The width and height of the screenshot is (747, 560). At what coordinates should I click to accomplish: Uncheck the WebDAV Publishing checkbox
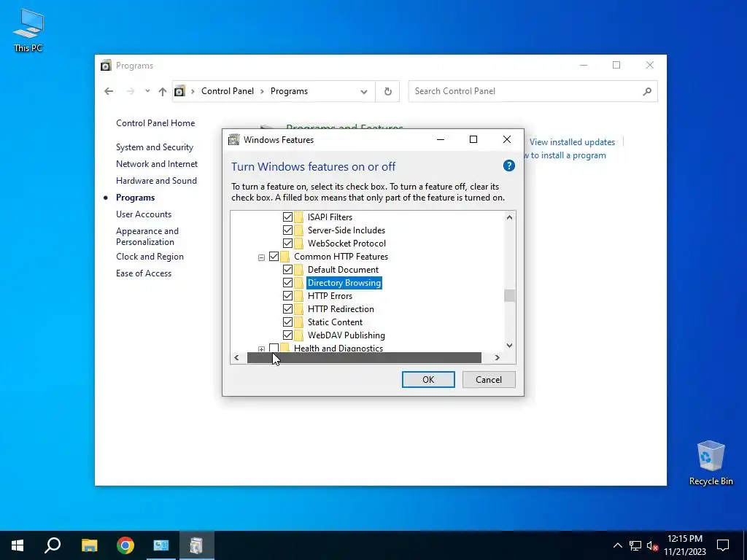click(287, 335)
